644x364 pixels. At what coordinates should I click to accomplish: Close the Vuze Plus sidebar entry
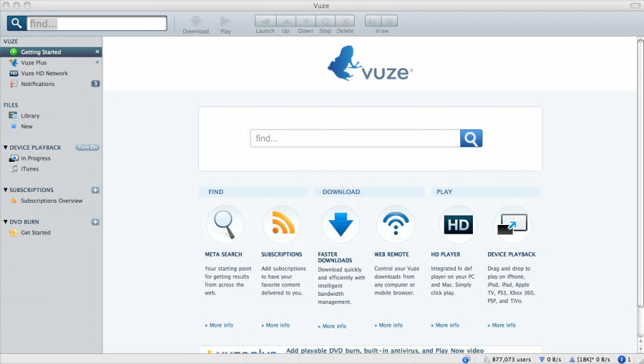click(x=97, y=63)
